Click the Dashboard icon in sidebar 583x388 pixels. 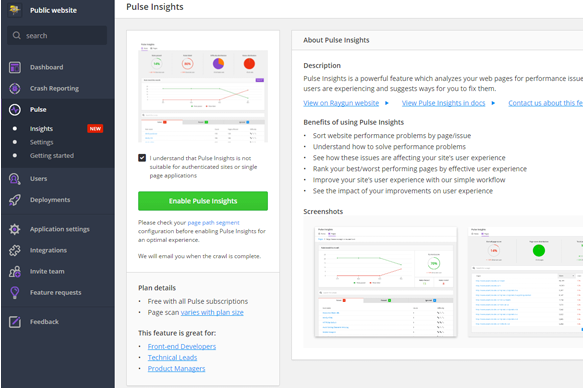click(x=15, y=67)
